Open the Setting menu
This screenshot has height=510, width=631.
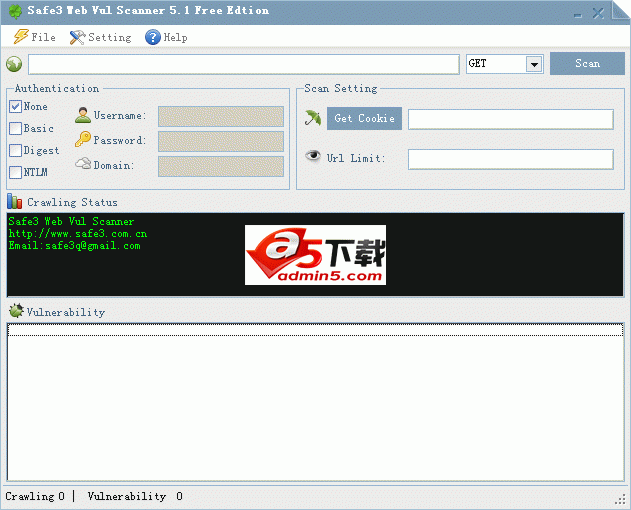click(101, 37)
